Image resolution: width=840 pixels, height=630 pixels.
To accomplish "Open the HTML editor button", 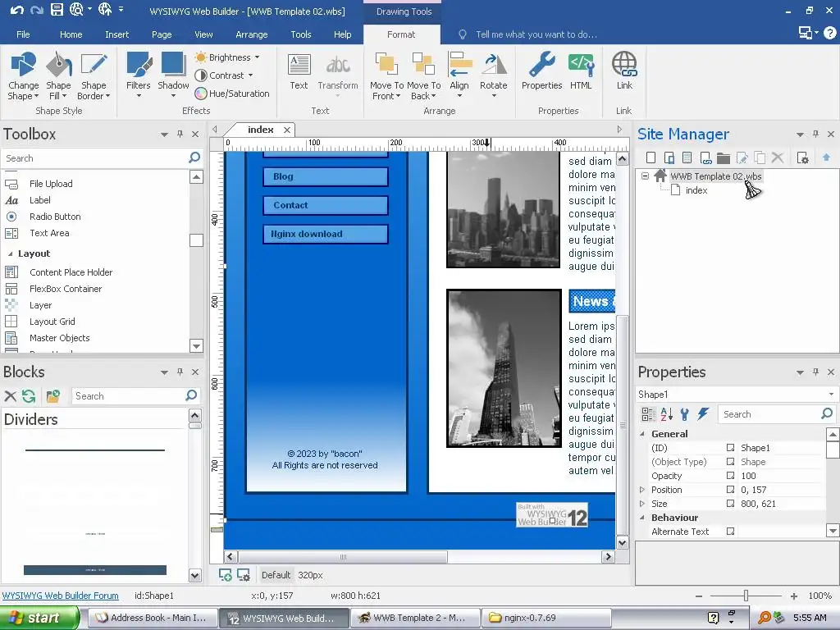I will tap(581, 72).
